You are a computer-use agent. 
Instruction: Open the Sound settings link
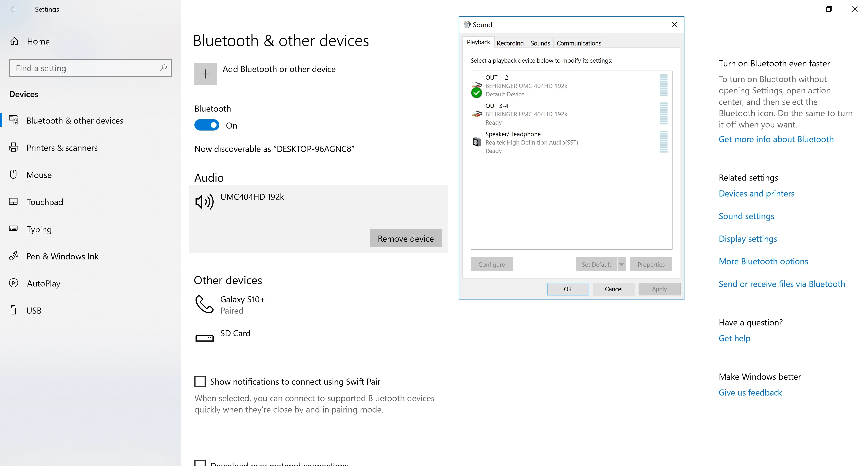746,216
